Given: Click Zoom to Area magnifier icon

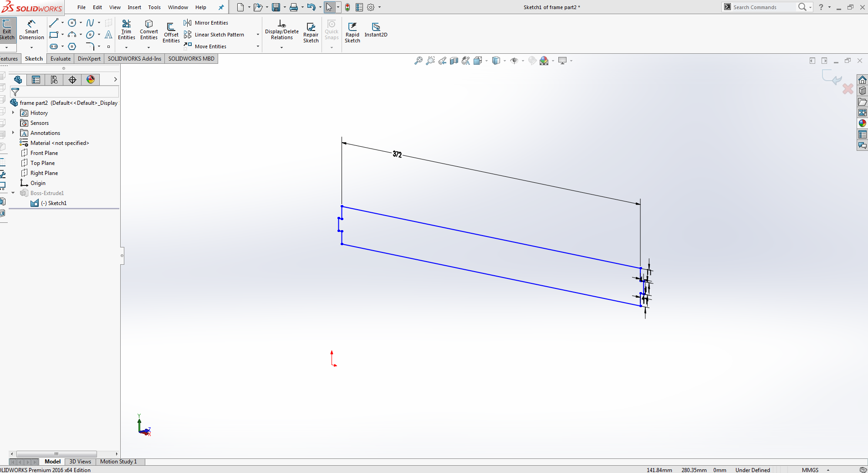Looking at the screenshot, I should point(430,61).
